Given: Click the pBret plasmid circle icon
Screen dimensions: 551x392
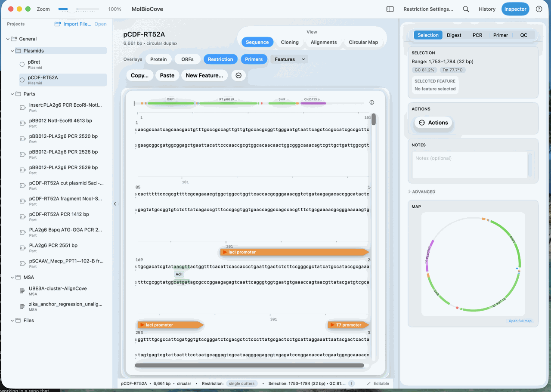Looking at the screenshot, I should pyautogui.click(x=22, y=64).
